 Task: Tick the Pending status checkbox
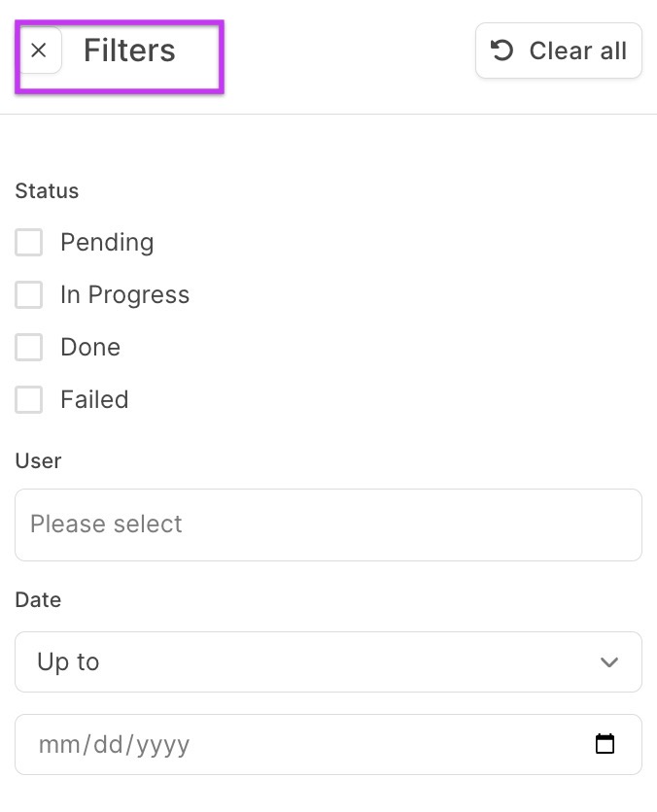(x=29, y=243)
